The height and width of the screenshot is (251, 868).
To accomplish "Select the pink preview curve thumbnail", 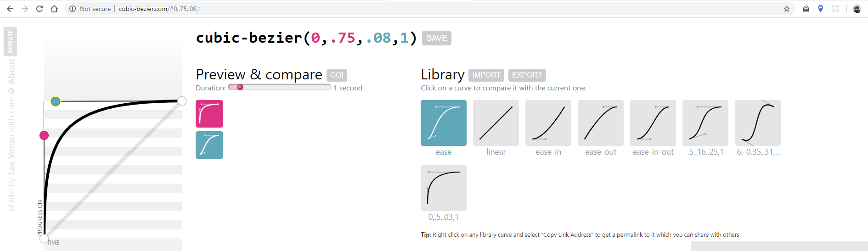I will (x=209, y=114).
